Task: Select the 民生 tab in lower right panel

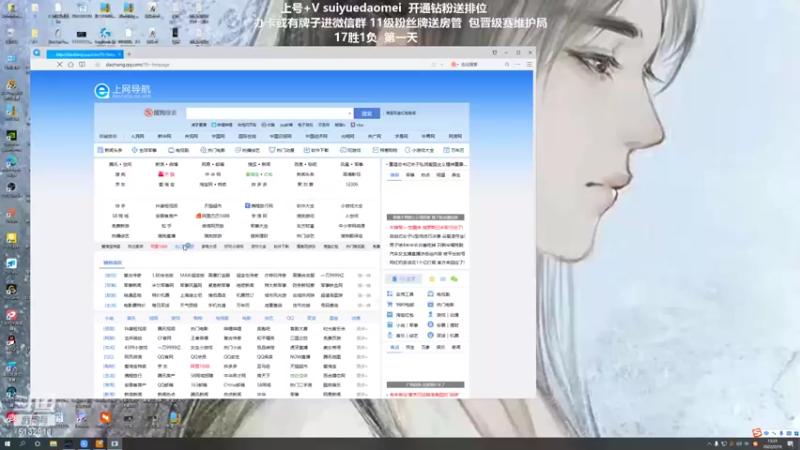Action: coord(410,347)
